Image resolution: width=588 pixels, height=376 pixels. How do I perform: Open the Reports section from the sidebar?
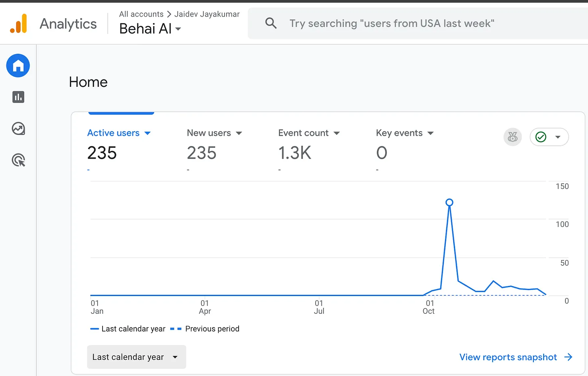18,97
